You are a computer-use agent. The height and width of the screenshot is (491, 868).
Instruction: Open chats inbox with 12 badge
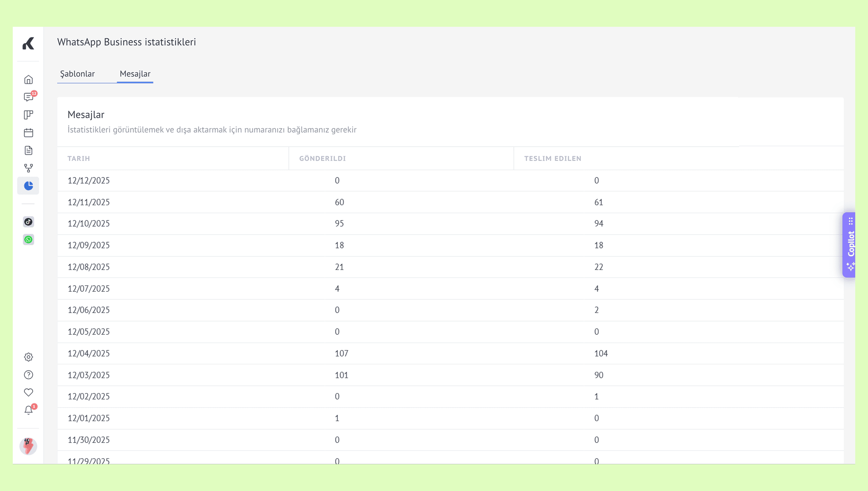click(28, 97)
